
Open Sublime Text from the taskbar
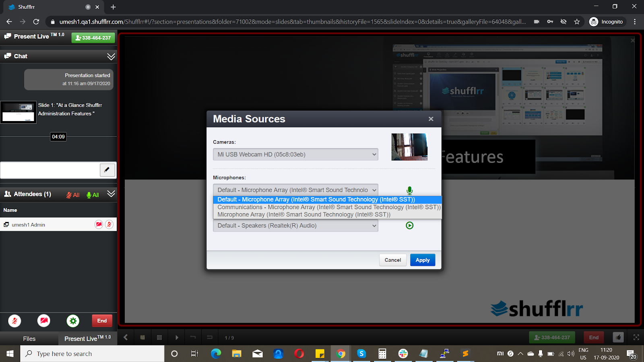click(x=465, y=354)
